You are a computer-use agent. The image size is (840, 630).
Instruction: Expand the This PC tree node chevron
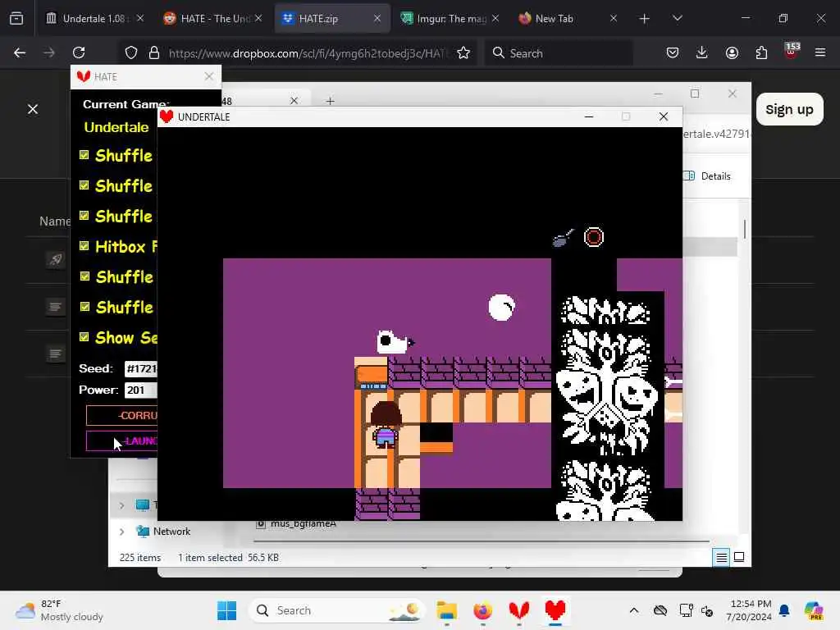point(121,505)
